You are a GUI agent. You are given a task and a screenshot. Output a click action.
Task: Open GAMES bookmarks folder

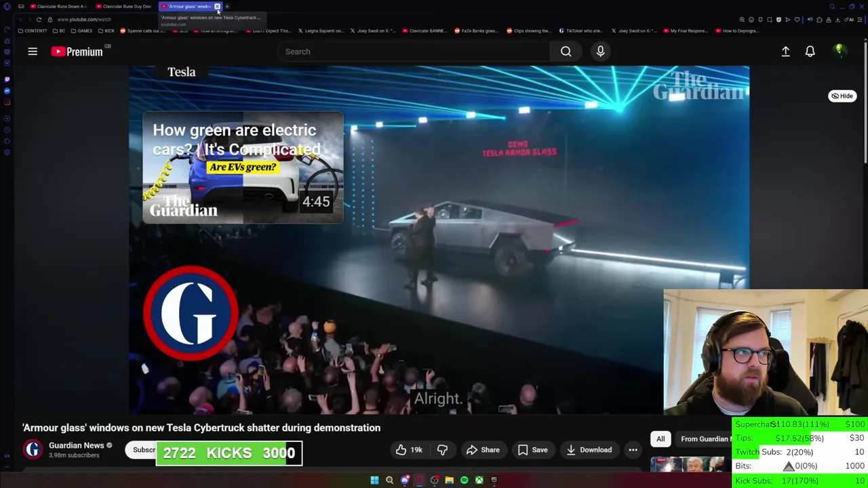[81, 30]
